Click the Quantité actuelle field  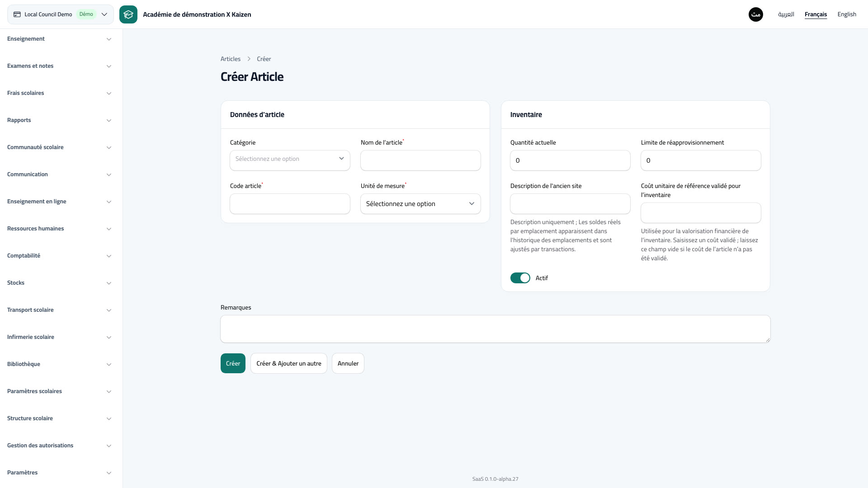click(570, 160)
